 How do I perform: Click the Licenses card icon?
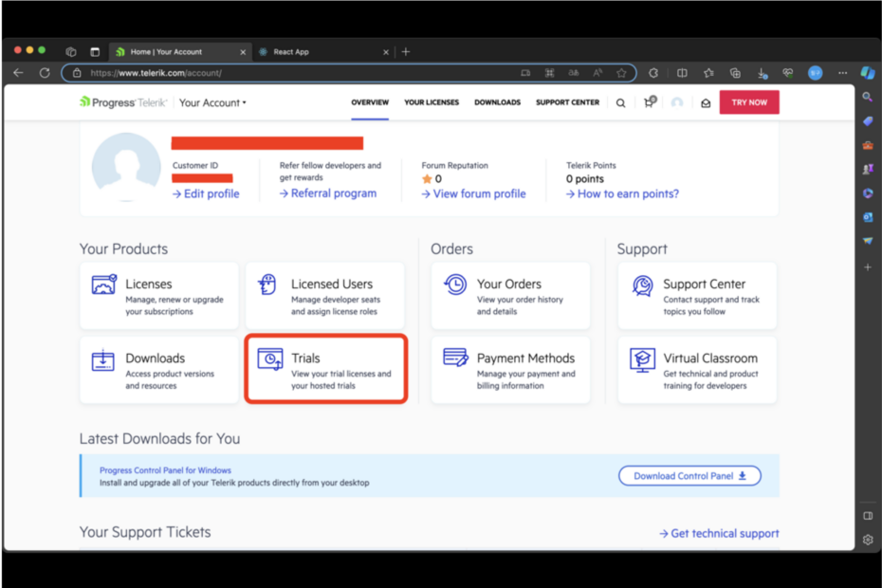click(104, 285)
